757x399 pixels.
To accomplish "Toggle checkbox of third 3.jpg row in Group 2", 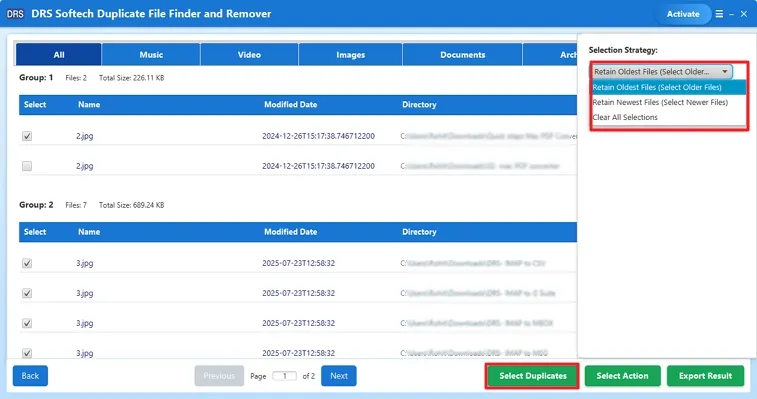I will point(27,323).
